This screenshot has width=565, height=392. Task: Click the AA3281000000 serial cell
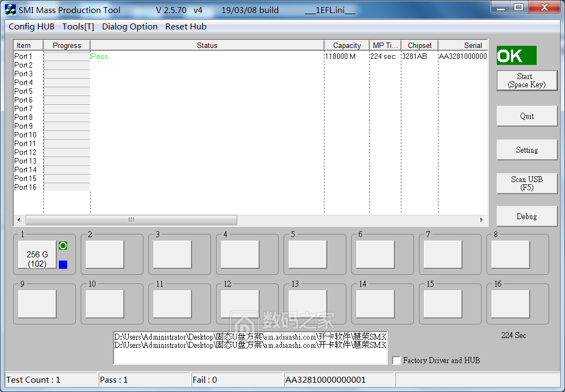463,56
